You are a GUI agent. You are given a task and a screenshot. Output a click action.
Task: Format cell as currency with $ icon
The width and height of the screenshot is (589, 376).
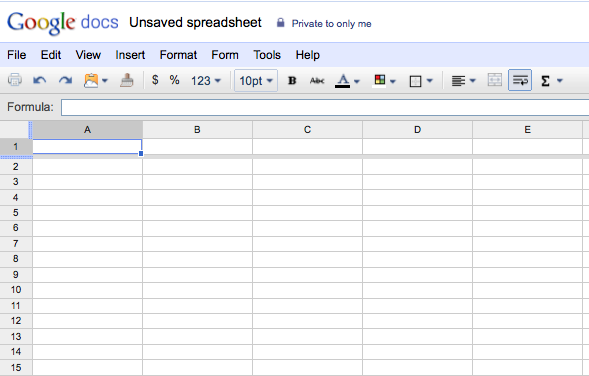click(155, 80)
